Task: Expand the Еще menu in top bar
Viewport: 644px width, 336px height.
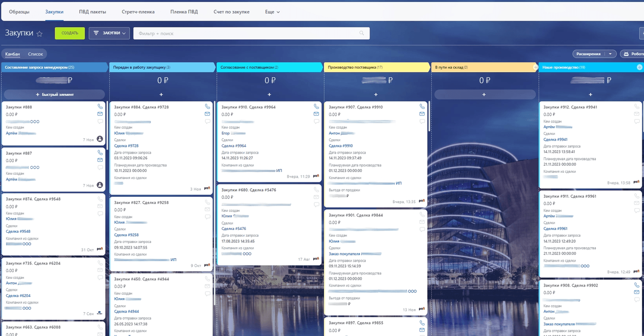Action: pyautogui.click(x=272, y=12)
